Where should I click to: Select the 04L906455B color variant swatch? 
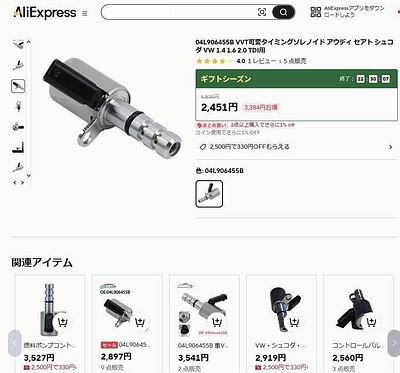point(209,194)
